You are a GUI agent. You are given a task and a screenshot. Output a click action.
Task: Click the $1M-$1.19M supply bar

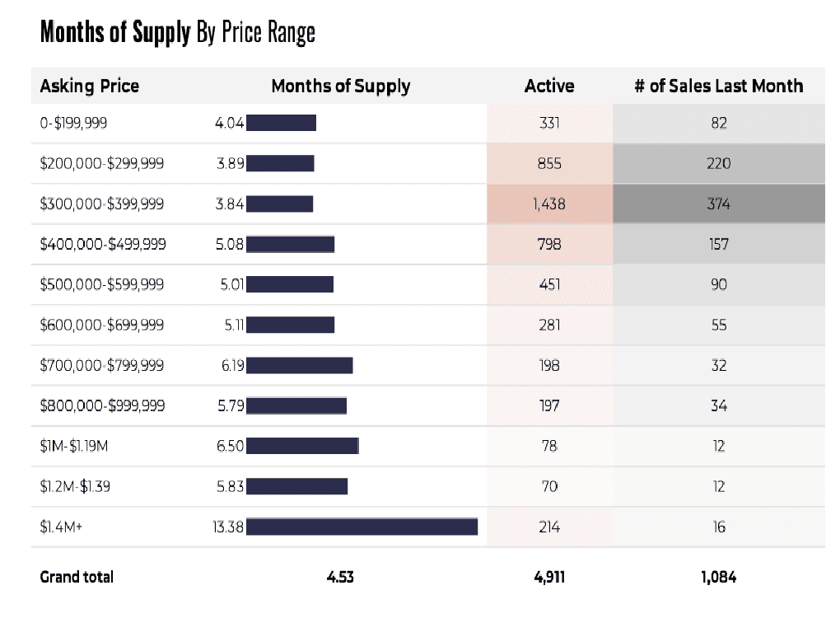(302, 446)
